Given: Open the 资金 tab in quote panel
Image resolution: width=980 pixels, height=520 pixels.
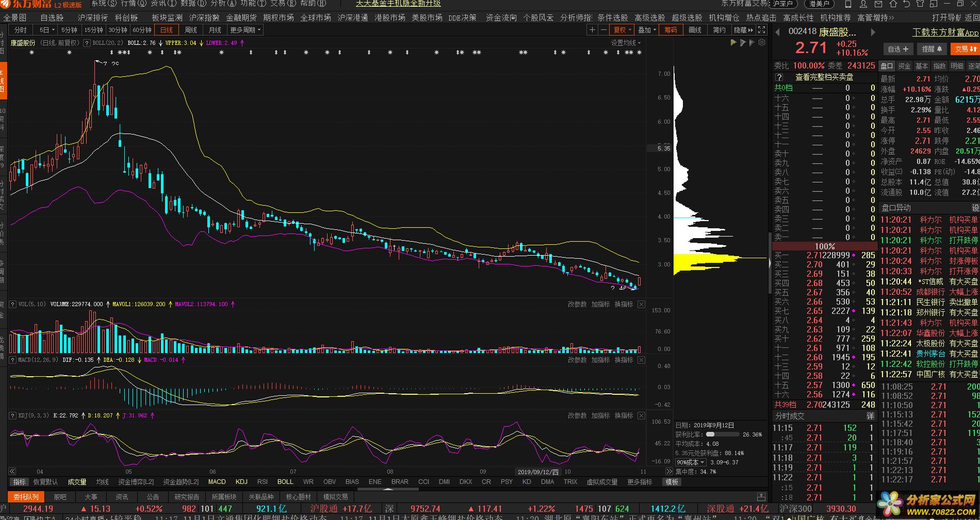Looking at the screenshot, I should [904, 66].
